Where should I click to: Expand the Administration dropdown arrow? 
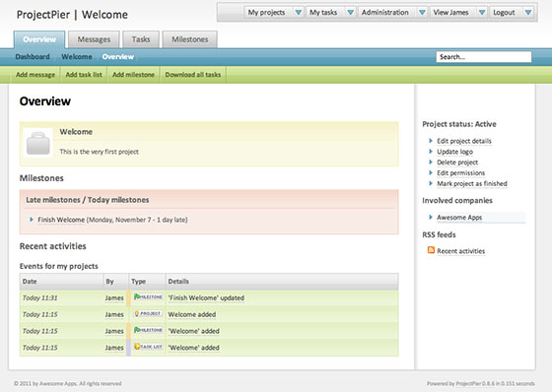[x=422, y=13]
